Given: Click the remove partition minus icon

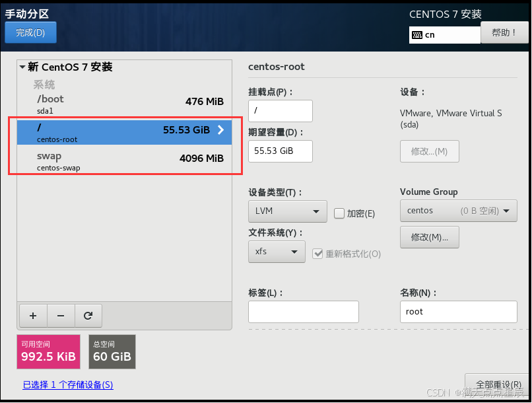Looking at the screenshot, I should pos(61,316).
